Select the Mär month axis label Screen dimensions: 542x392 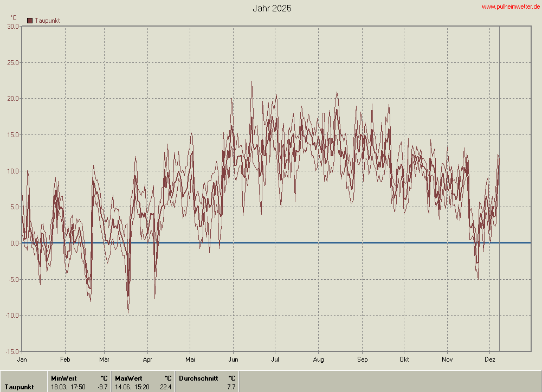(105, 359)
